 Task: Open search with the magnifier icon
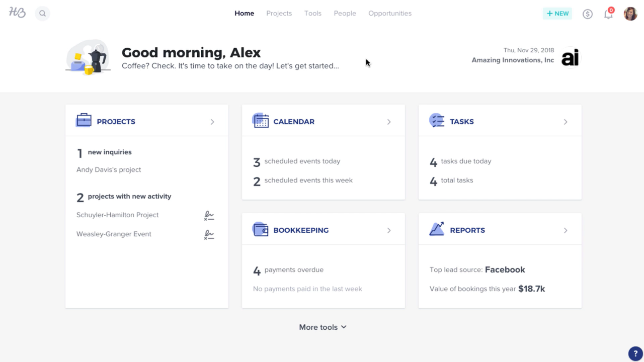pos(43,14)
